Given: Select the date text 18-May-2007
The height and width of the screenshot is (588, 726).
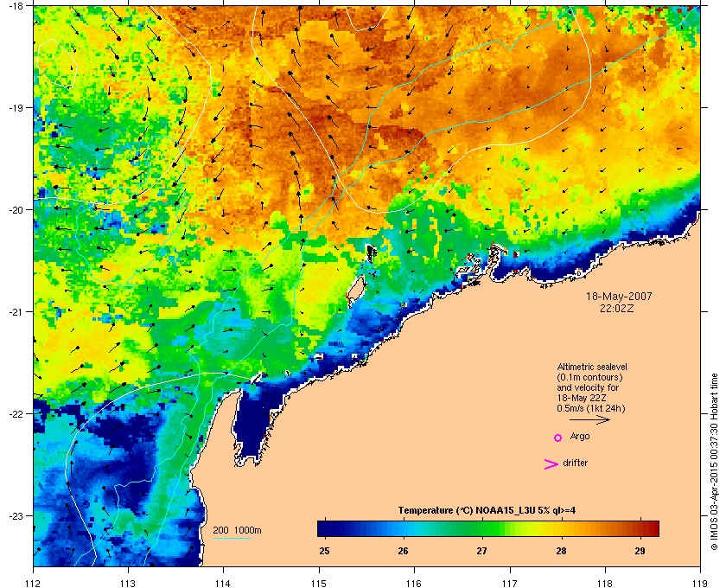Looking at the screenshot, I should [619, 297].
